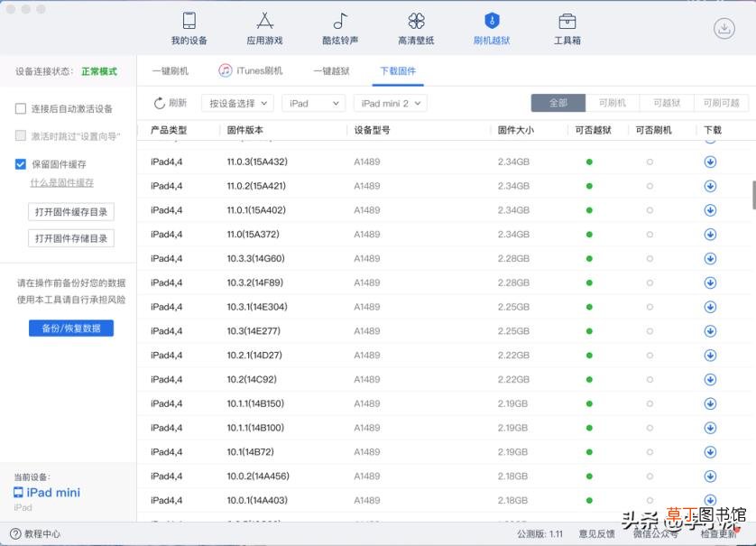Switch to 下载固件 tab
The image size is (756, 546).
(398, 71)
